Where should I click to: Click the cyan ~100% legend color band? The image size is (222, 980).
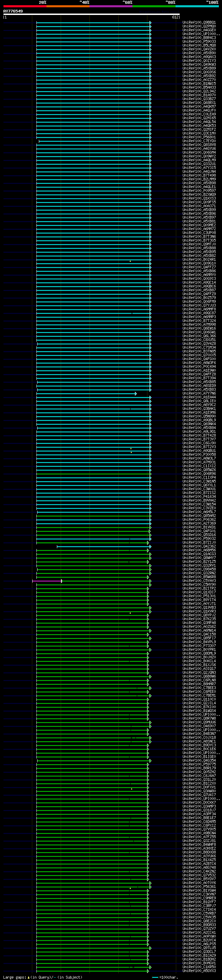(x=197, y=6)
